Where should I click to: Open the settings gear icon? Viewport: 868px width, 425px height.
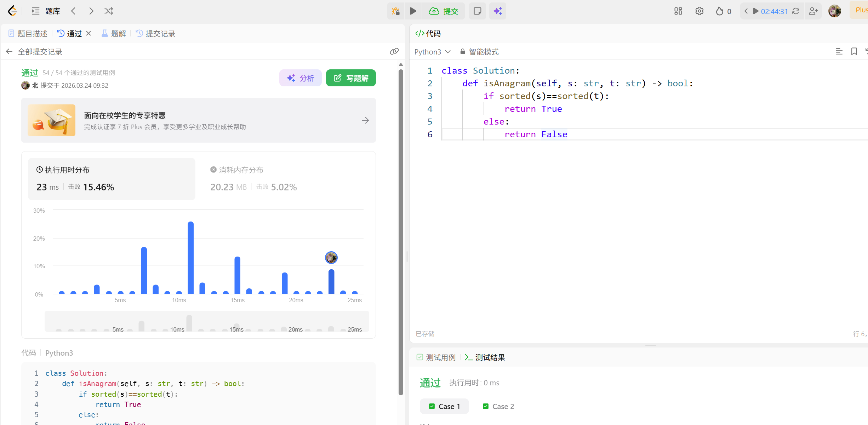click(699, 11)
